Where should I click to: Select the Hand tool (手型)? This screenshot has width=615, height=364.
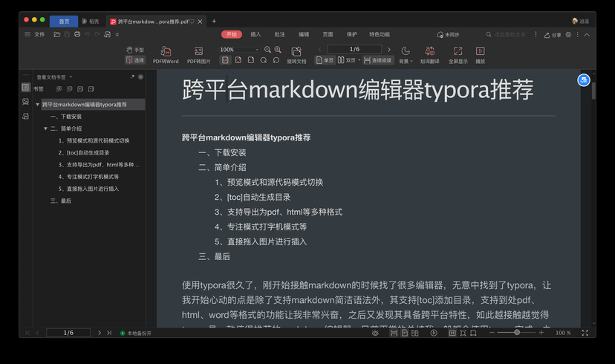coord(135,50)
